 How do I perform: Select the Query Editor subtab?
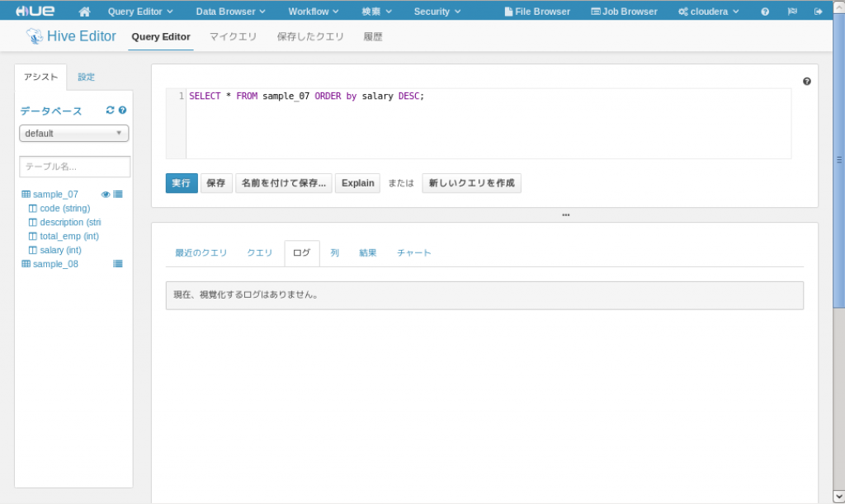[161, 36]
